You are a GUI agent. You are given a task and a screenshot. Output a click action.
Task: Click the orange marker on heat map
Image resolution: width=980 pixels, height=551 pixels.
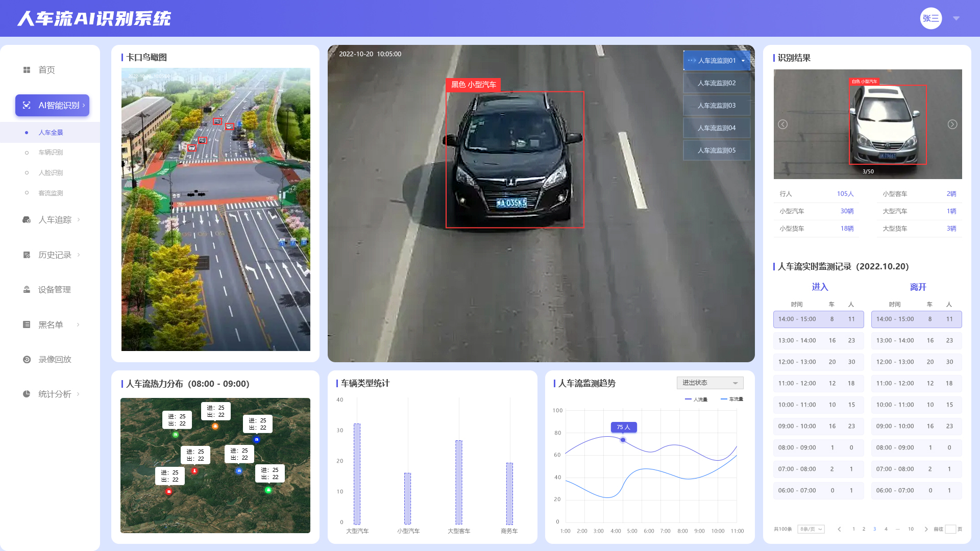click(215, 426)
